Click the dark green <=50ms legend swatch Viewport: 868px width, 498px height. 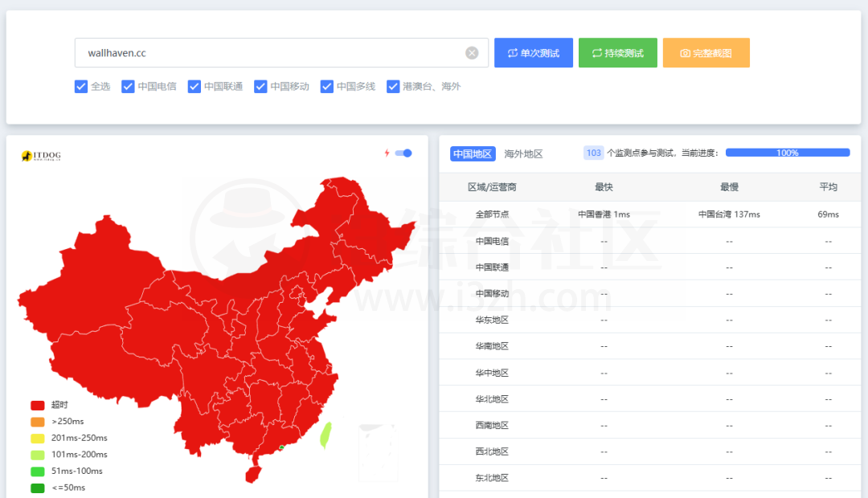pyautogui.click(x=38, y=488)
